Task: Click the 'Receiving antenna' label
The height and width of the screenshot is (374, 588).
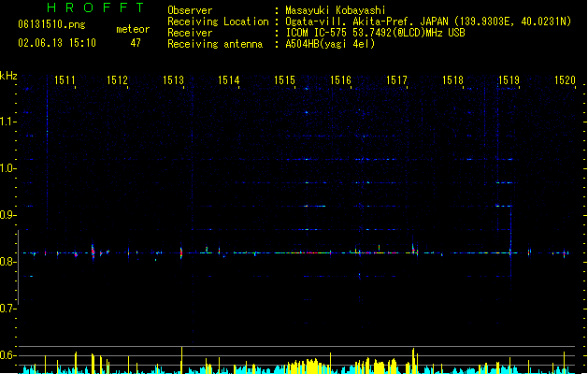Action: 215,44
